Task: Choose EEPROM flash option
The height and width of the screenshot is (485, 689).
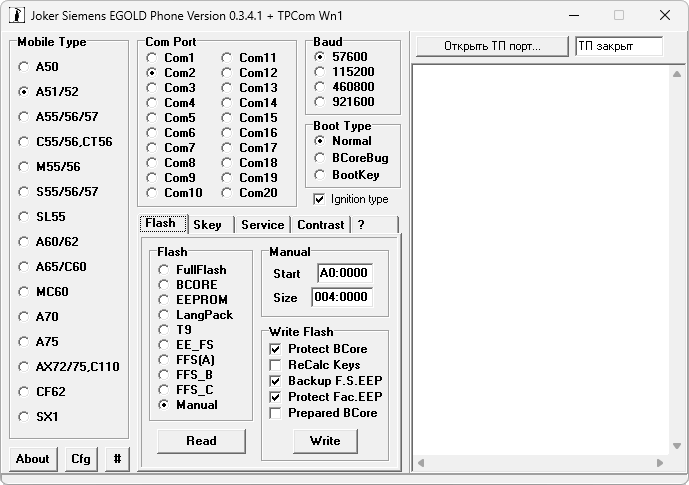Action: (x=193, y=300)
